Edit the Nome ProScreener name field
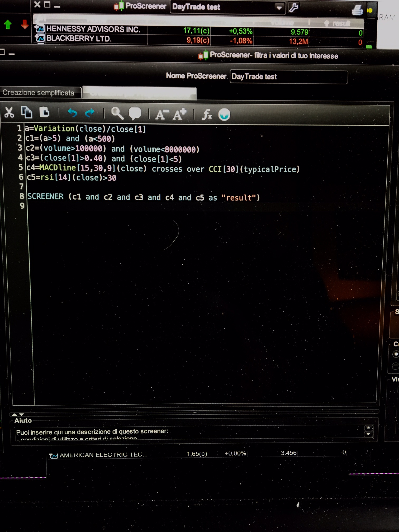 289,77
